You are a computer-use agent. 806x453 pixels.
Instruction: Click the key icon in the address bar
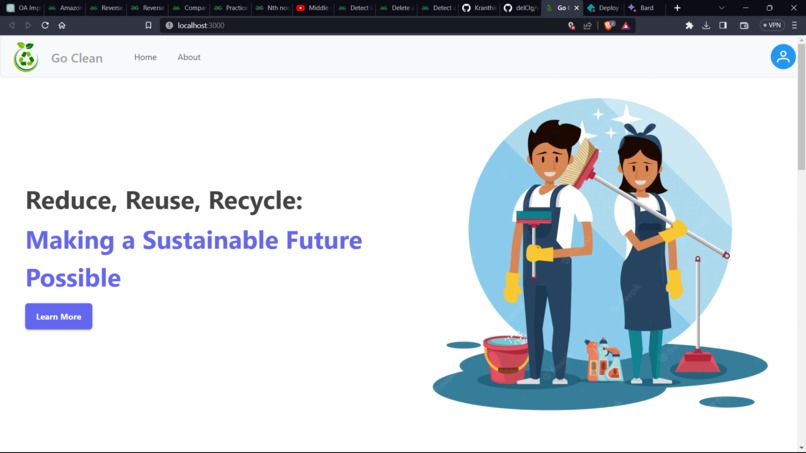(571, 26)
